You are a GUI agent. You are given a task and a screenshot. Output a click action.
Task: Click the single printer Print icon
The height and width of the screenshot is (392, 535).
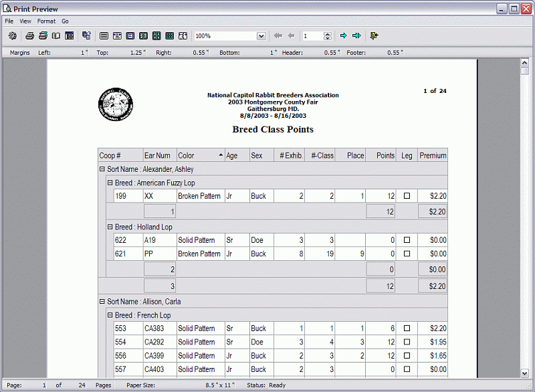[29, 36]
